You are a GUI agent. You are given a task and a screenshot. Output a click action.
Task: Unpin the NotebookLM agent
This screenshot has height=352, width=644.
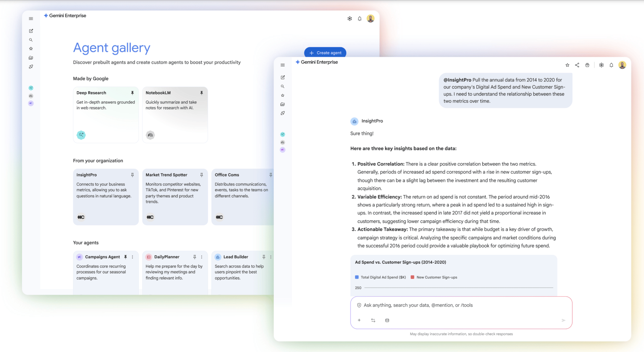coord(202,93)
